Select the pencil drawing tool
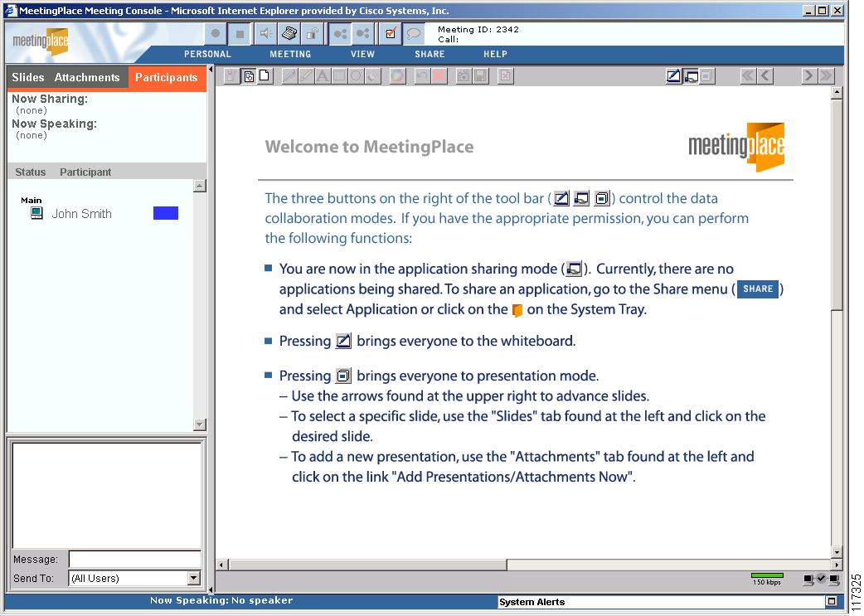Screen dimensions: 864x616 (289, 76)
